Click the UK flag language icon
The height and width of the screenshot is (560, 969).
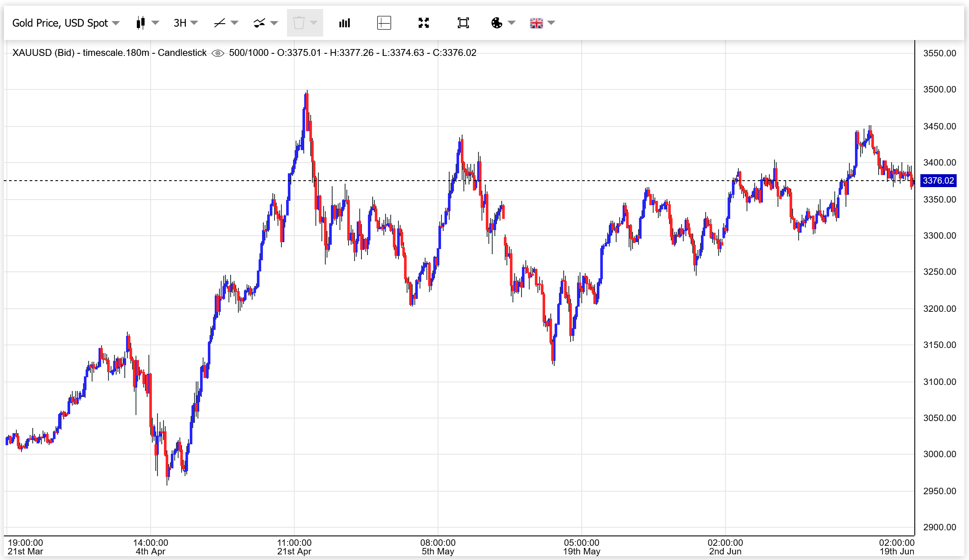point(536,23)
